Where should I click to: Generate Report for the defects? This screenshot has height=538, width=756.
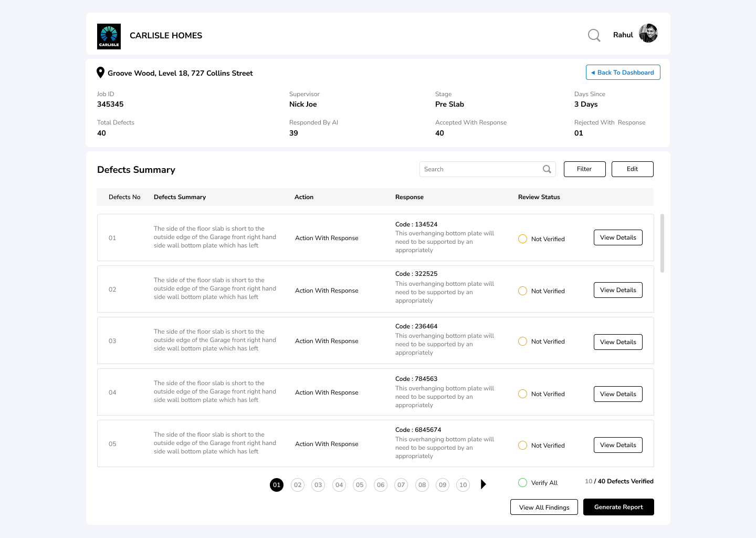click(618, 506)
